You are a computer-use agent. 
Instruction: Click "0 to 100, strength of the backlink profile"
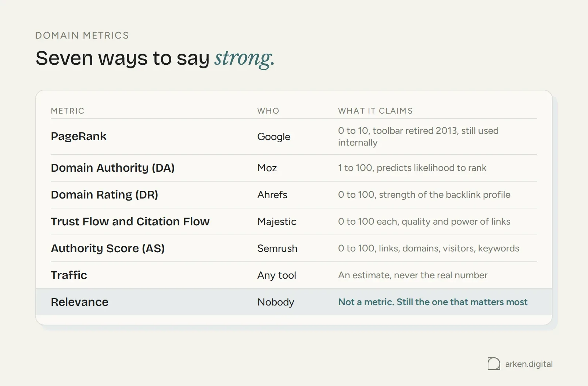pyautogui.click(x=424, y=195)
